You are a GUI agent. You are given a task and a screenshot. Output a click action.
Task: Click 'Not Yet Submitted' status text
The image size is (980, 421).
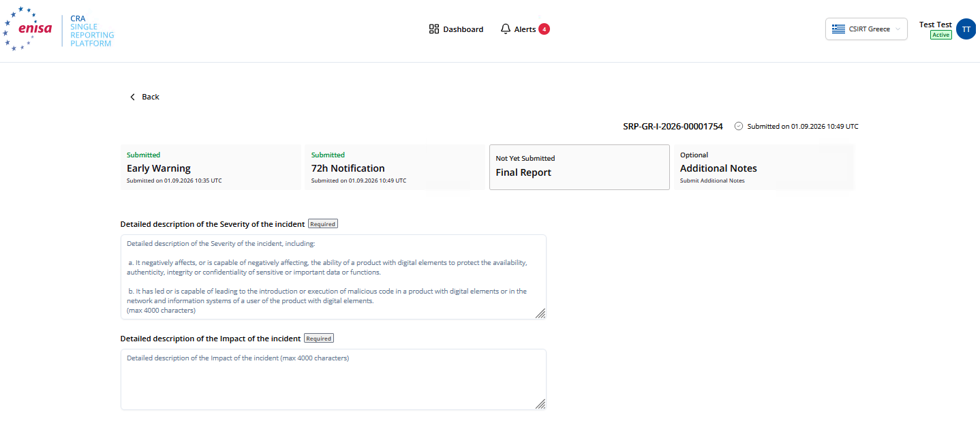point(525,159)
